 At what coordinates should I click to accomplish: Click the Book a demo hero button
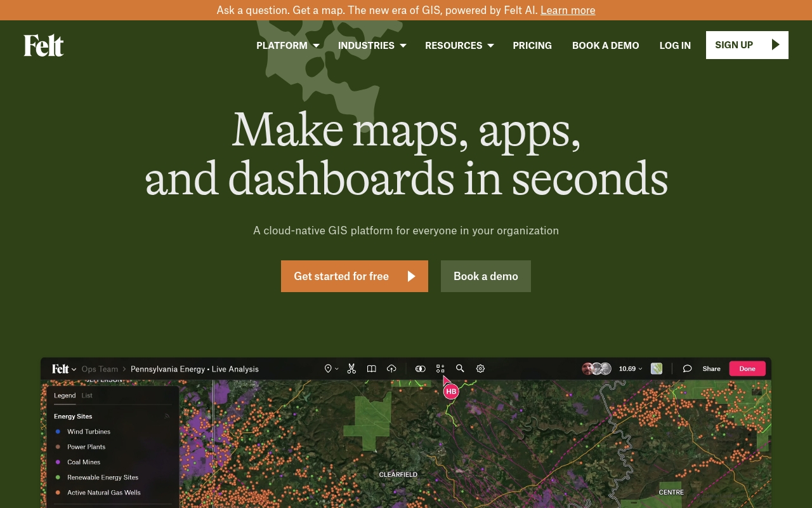click(486, 276)
